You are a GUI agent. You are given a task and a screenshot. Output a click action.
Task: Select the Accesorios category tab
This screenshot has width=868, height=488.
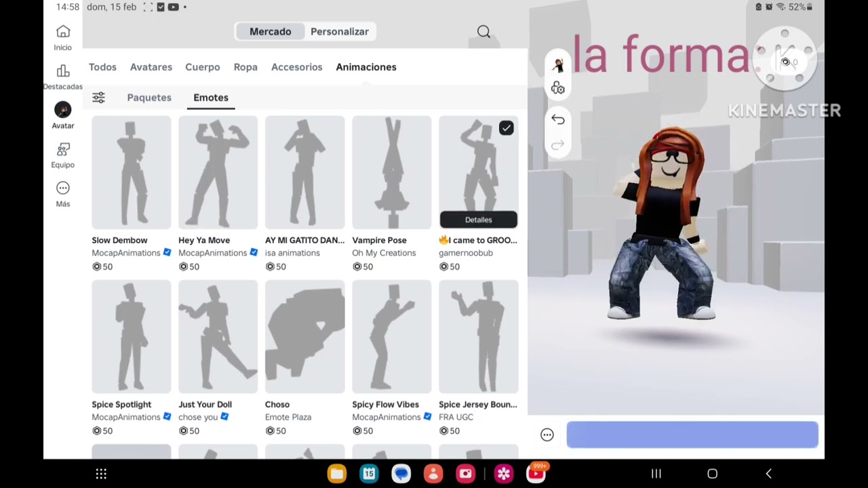point(297,67)
